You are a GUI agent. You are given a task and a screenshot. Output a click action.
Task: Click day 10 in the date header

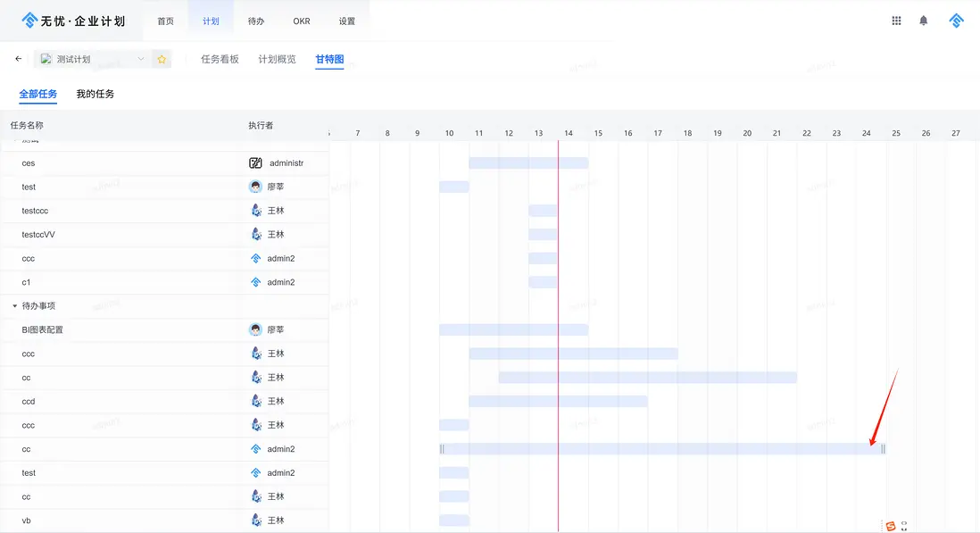click(x=449, y=133)
